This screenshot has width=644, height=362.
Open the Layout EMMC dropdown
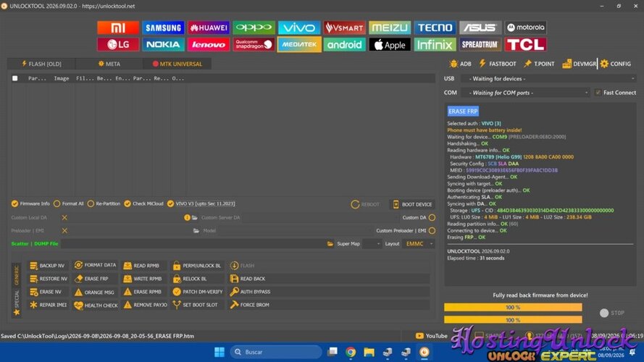pyautogui.click(x=419, y=244)
